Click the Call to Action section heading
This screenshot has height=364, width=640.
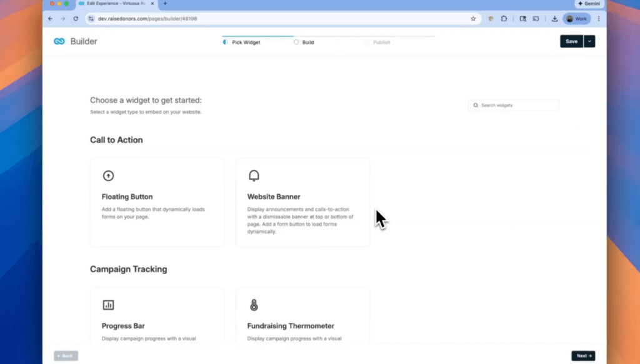(116, 140)
